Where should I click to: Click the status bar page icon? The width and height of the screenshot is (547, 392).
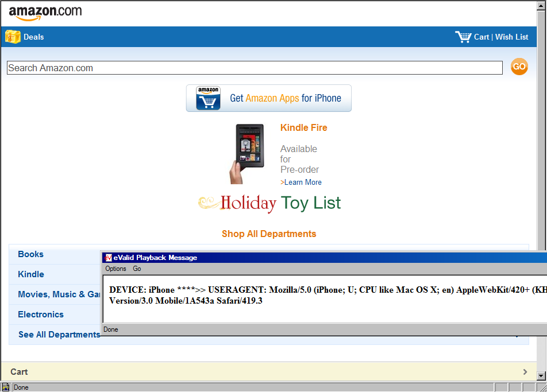[6, 387]
